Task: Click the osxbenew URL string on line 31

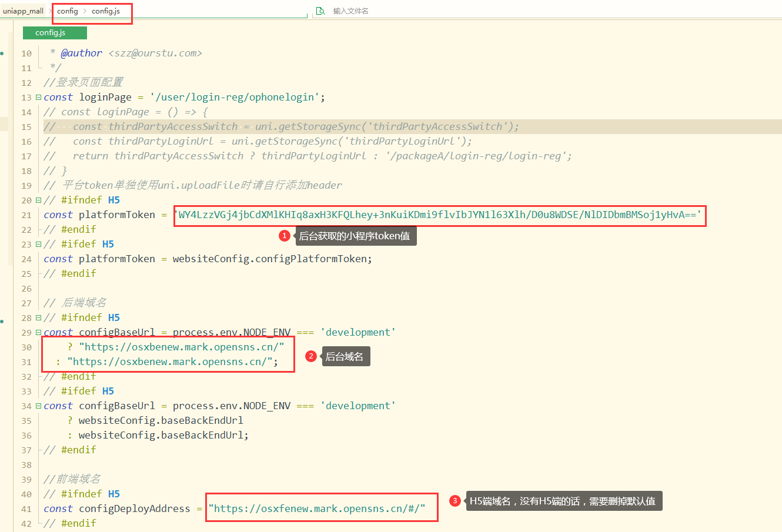Action: click(x=170, y=362)
